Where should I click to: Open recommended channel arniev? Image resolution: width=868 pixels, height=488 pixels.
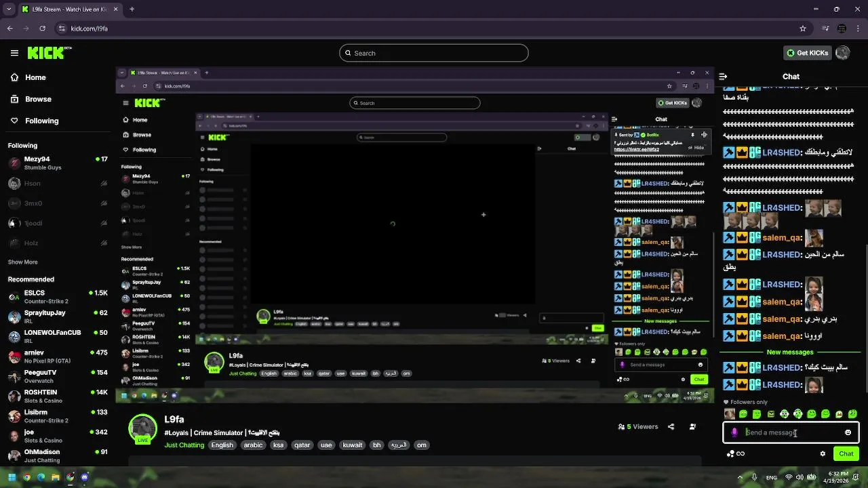(x=58, y=357)
